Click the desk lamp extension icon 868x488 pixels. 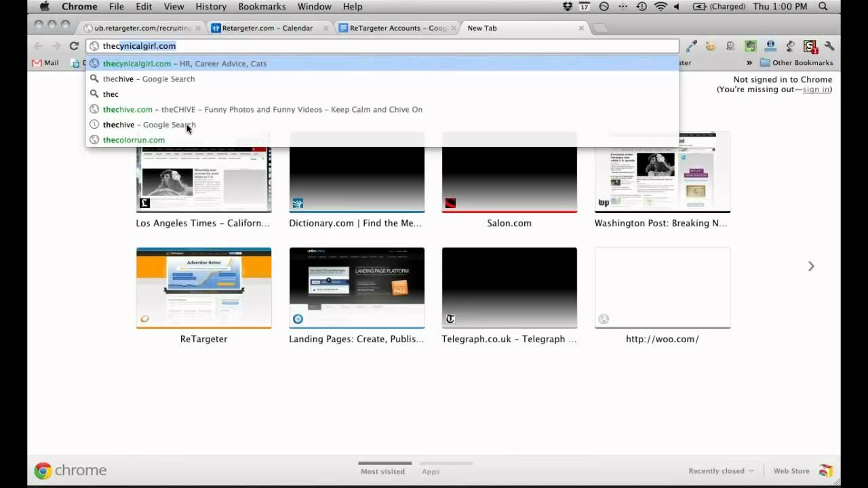click(790, 46)
